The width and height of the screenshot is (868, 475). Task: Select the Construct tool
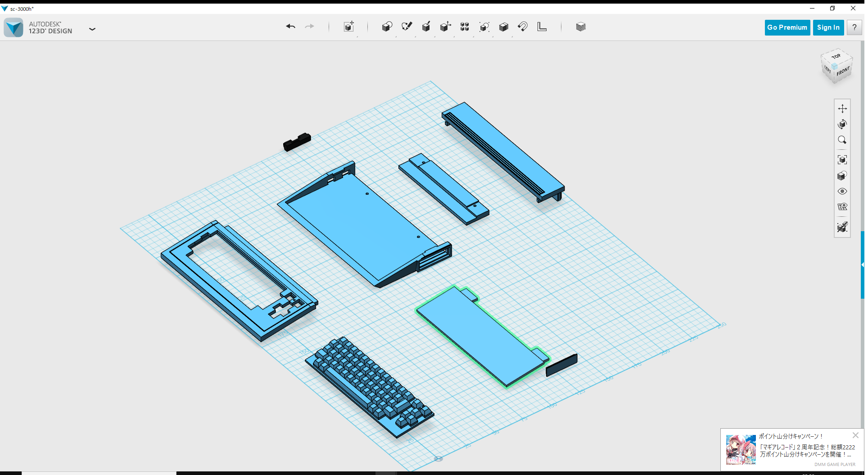click(426, 27)
